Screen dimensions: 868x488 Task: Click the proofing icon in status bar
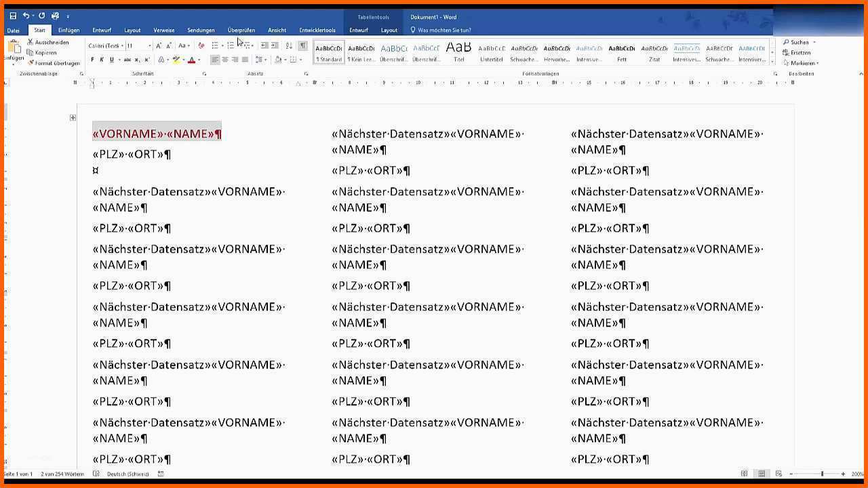tap(96, 474)
